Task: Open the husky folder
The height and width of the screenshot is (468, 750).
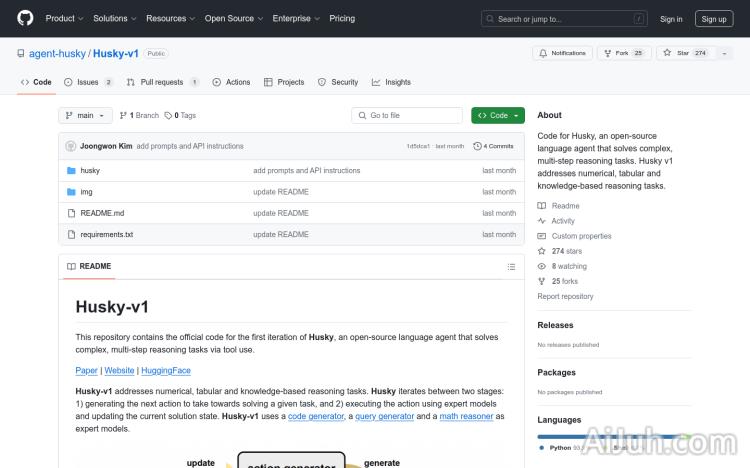Action: pos(90,171)
